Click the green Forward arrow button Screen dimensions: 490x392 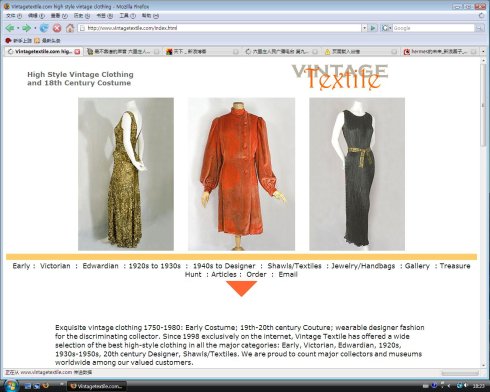coord(26,28)
